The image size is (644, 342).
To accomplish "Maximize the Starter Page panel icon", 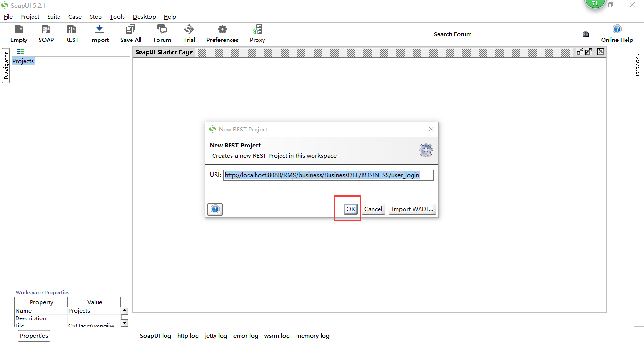I will coord(588,51).
